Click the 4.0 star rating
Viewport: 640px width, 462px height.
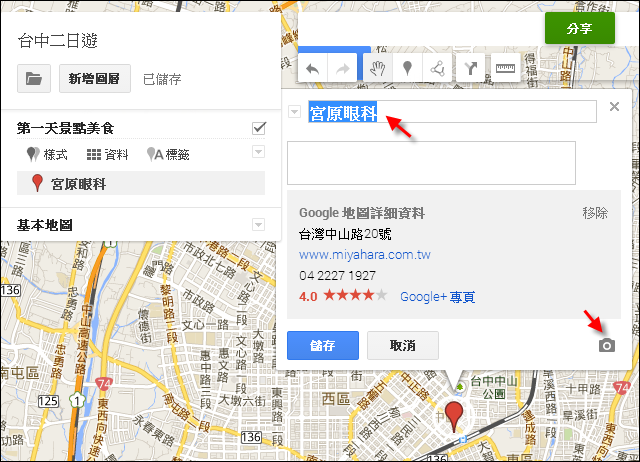coord(343,296)
